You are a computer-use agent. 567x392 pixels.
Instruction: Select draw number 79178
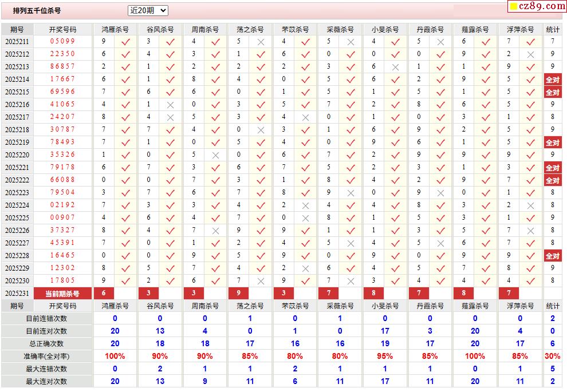pos(62,167)
